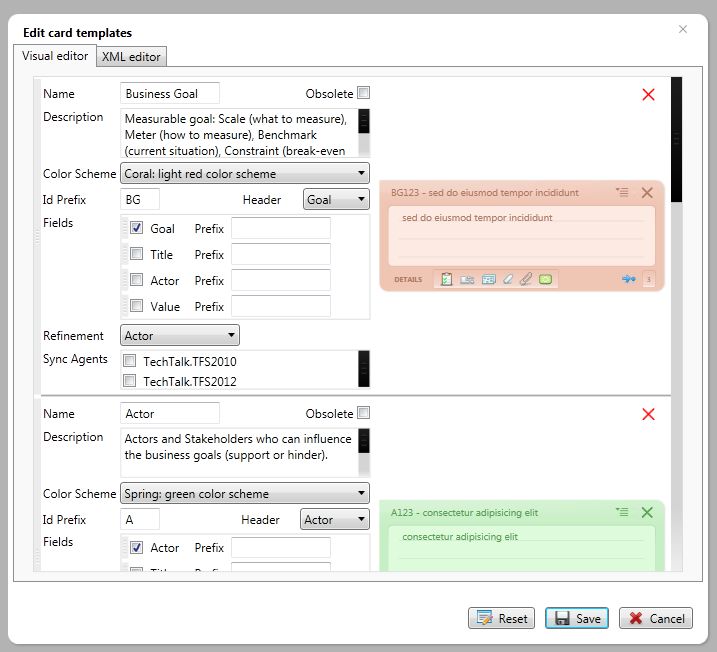
Task: Click the Measurable goal description text box
Action: pos(239,133)
